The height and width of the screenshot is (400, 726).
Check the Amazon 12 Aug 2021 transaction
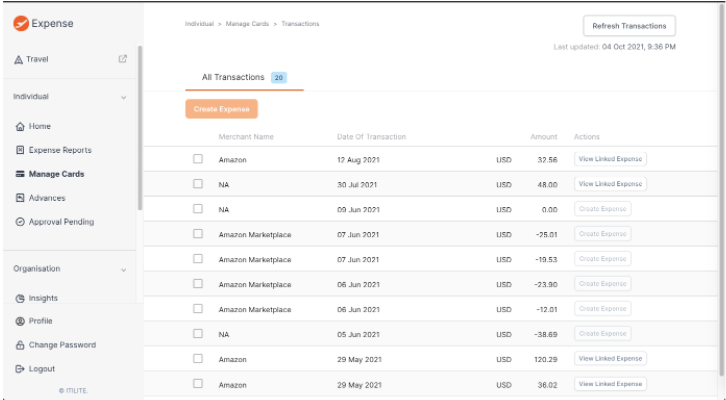[x=198, y=159]
